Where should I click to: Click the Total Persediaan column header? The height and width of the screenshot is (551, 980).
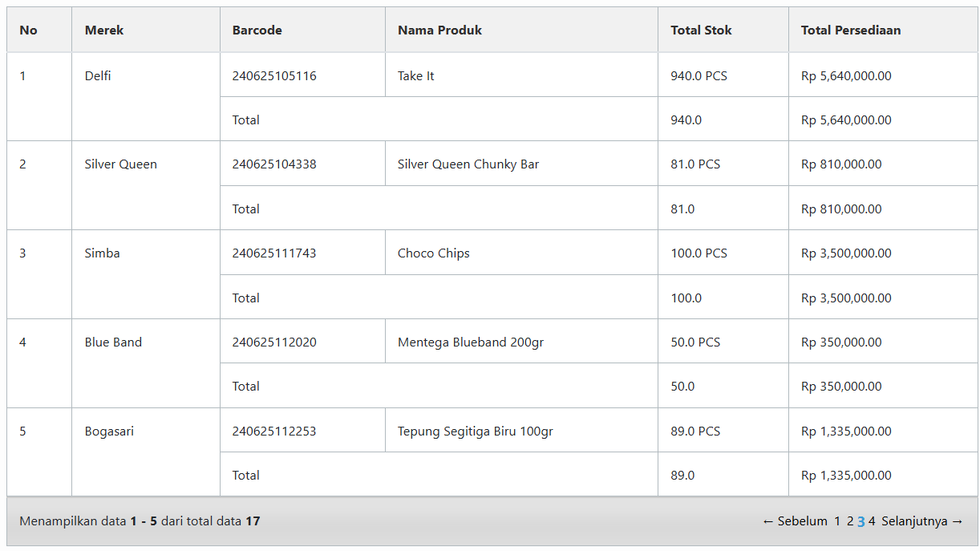tap(851, 30)
